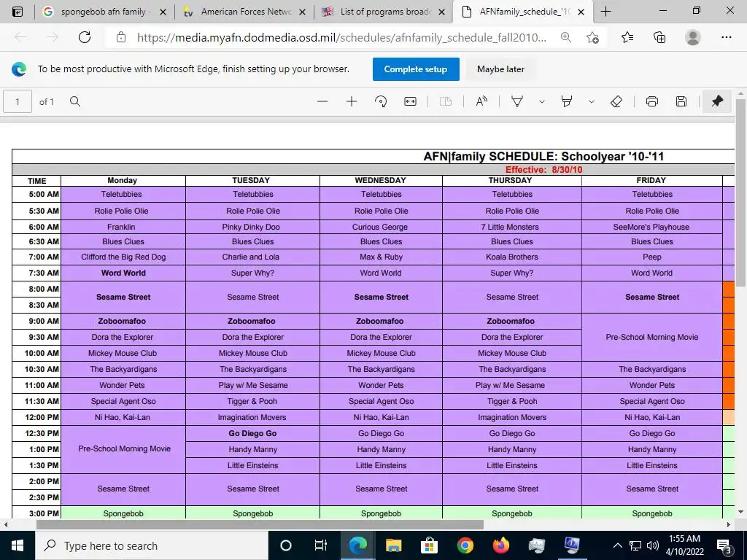Screen dimensions: 747x560
Task: Click the vertical scrollbar thumb
Action: (x=741, y=193)
